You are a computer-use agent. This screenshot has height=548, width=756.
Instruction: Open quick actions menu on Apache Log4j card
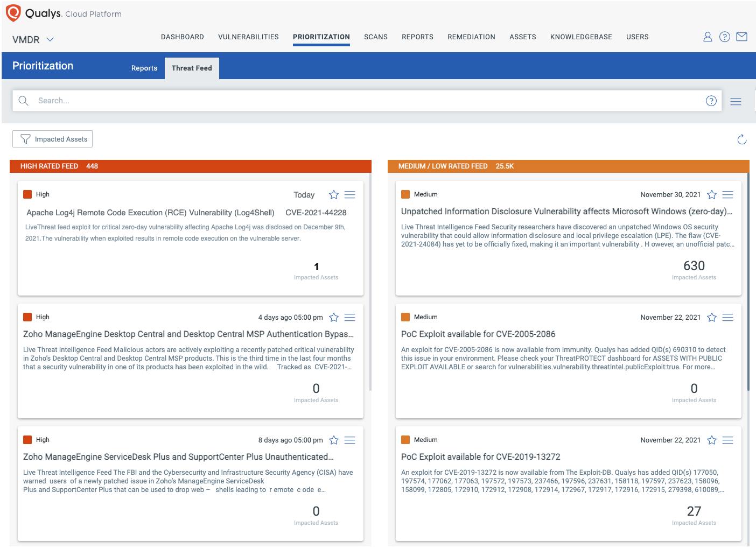click(349, 194)
